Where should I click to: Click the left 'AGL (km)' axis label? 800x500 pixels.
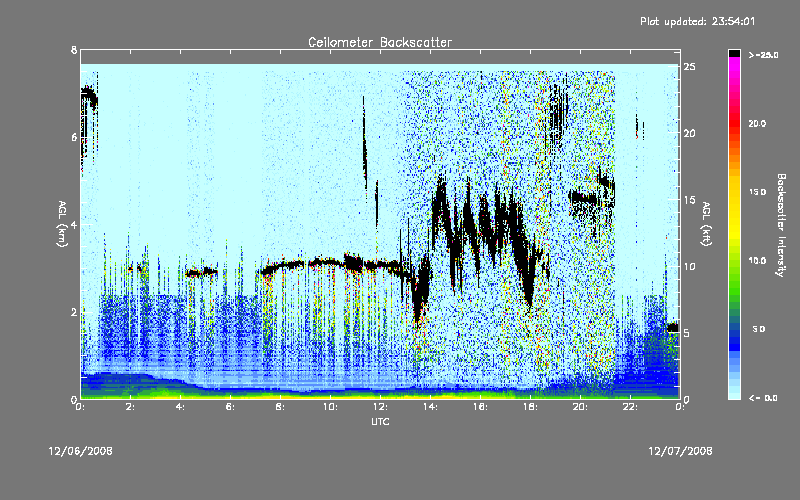(x=62, y=224)
